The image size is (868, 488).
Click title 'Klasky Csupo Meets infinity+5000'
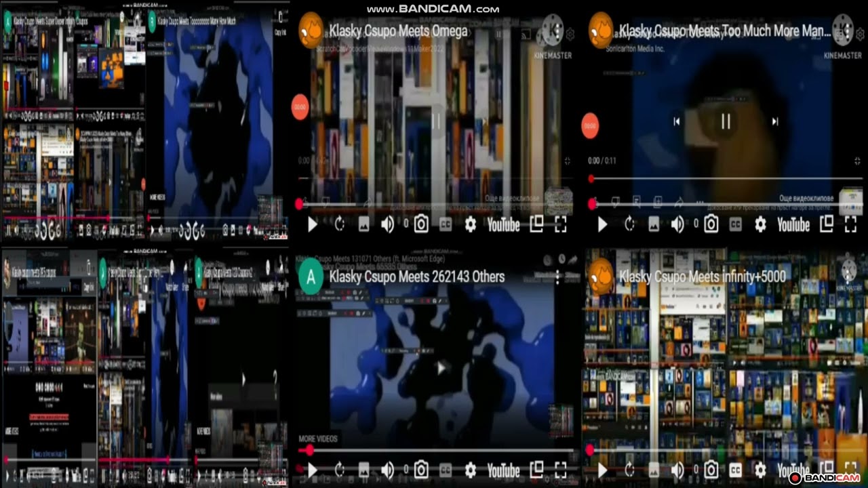[x=702, y=277]
